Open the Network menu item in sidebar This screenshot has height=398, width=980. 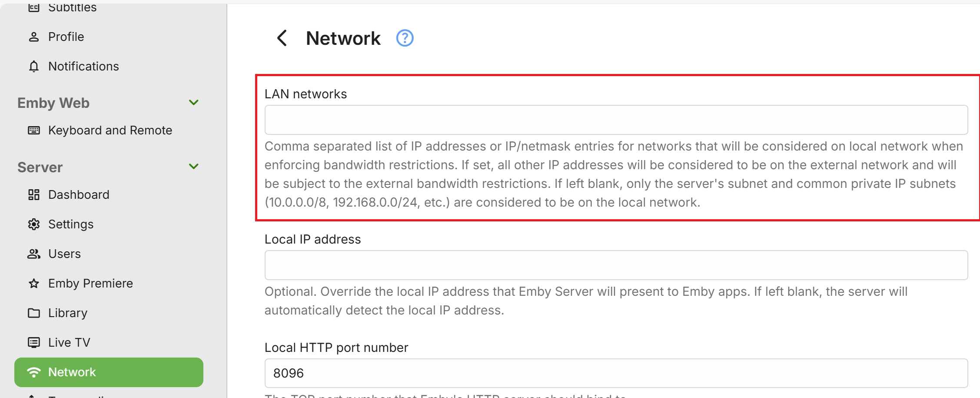pyautogui.click(x=109, y=372)
